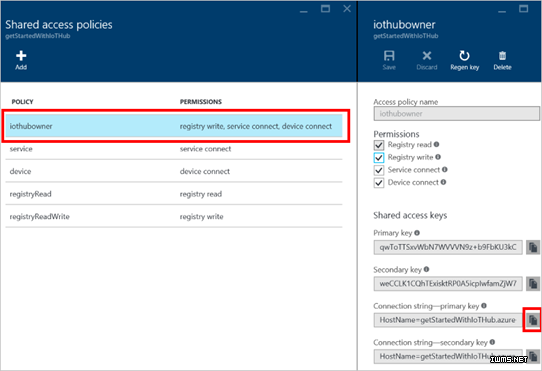Select the iothubowner policy row
This screenshot has width=542, height=371.
pyautogui.click(x=174, y=126)
